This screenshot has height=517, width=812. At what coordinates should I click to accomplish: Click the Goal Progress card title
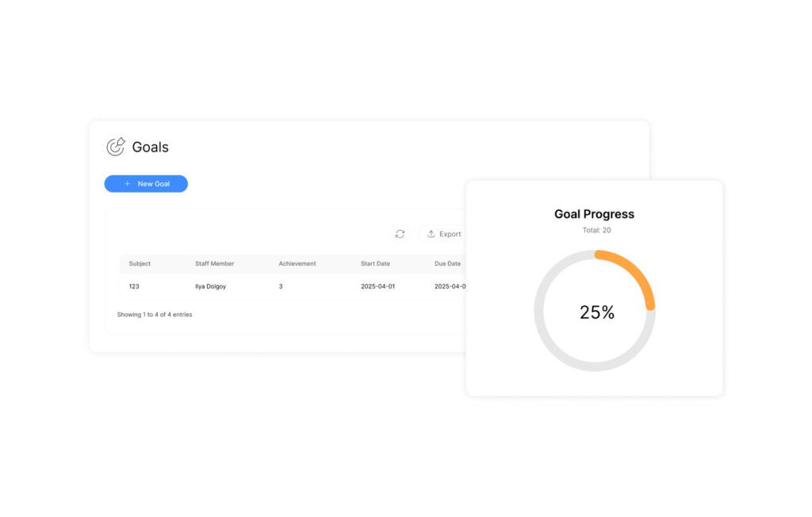pyautogui.click(x=594, y=214)
